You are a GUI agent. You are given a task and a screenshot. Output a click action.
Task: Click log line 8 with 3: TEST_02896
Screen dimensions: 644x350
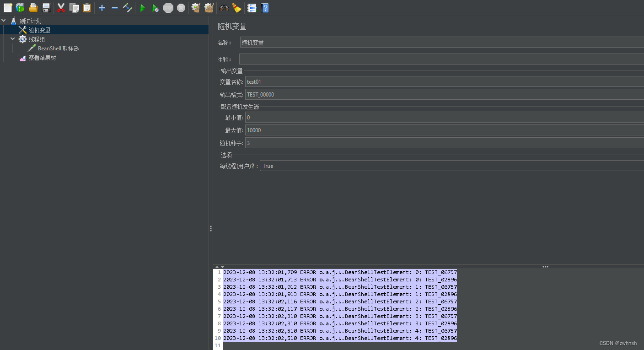tap(340, 323)
